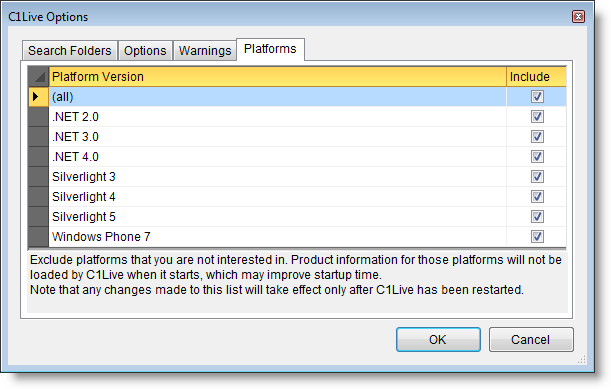
Task: Click the Cancel button
Action: 531,339
